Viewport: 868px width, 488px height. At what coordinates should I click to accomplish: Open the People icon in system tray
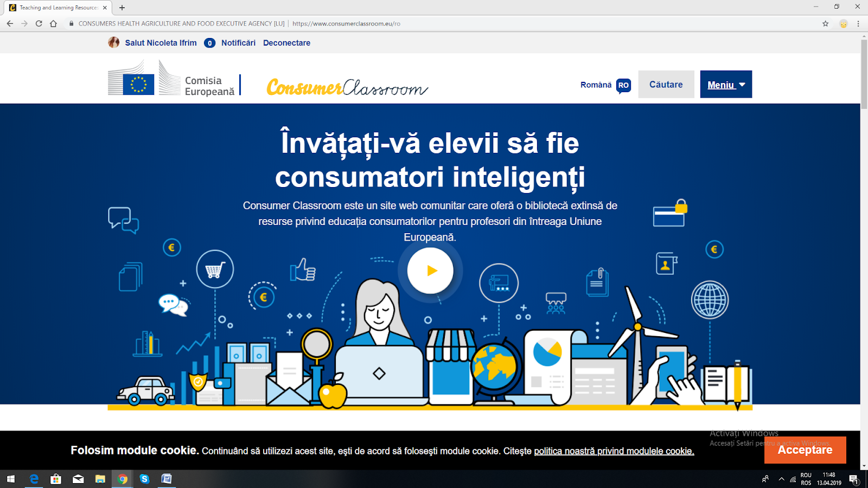click(765, 479)
